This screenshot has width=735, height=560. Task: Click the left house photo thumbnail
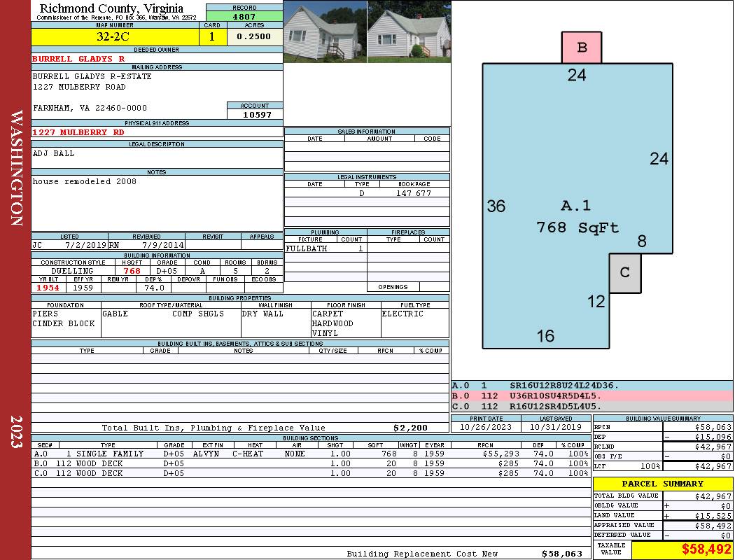coord(325,31)
